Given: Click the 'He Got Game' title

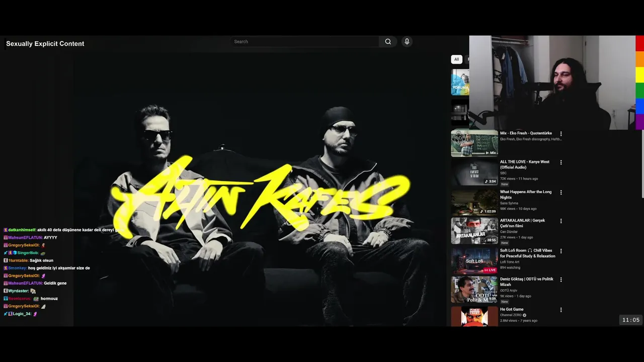Looking at the screenshot, I should tap(512, 309).
